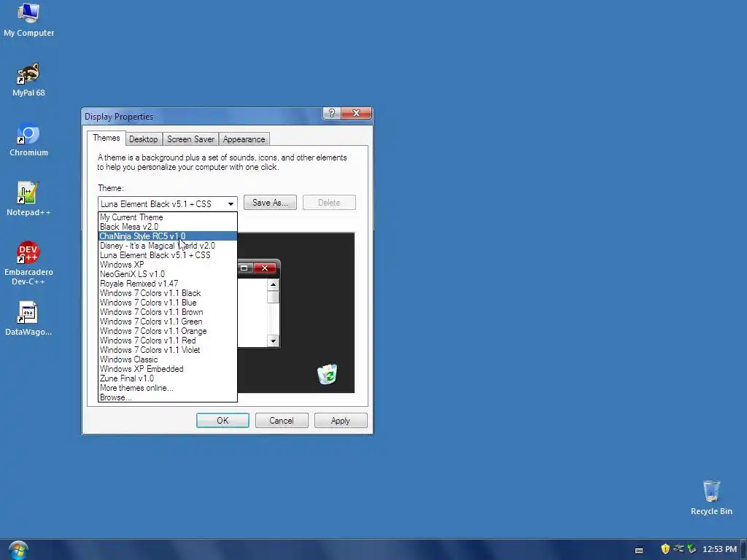Collapse the Theme combo box arrow
The height and width of the screenshot is (560, 747).
231,204
